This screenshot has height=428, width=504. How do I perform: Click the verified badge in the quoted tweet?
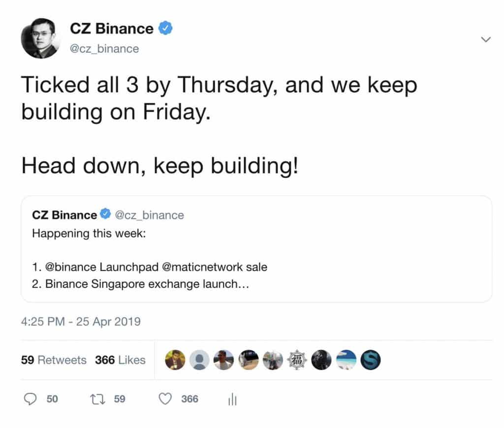(x=105, y=214)
